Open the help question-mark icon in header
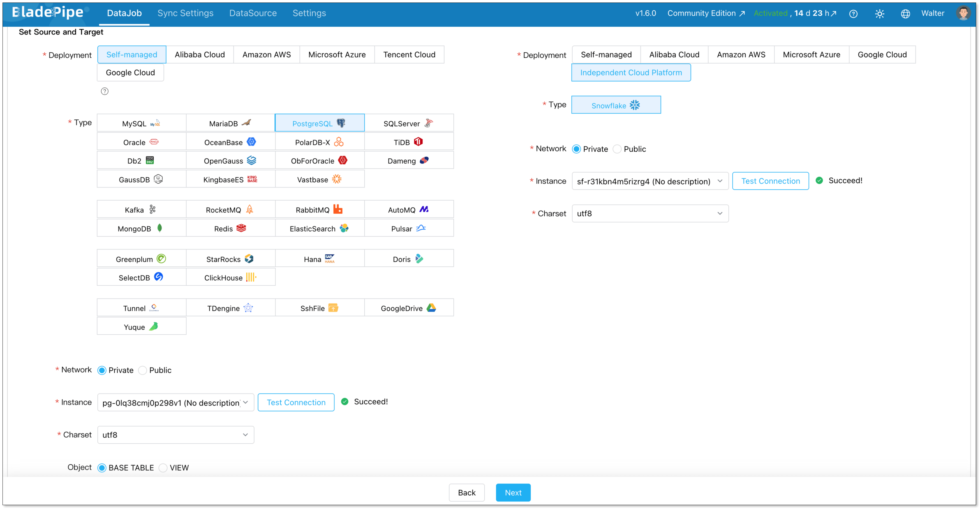The image size is (980, 509). (x=853, y=14)
